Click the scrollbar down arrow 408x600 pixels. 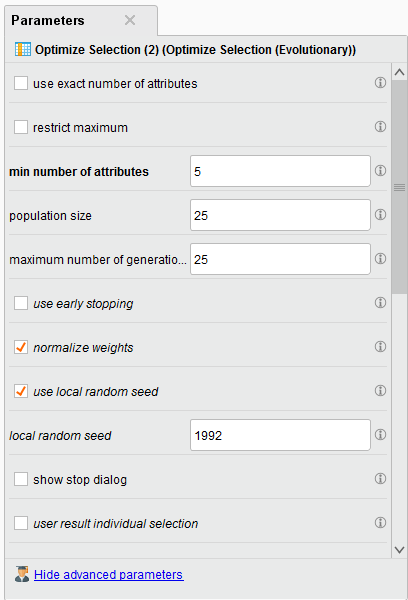click(x=400, y=550)
